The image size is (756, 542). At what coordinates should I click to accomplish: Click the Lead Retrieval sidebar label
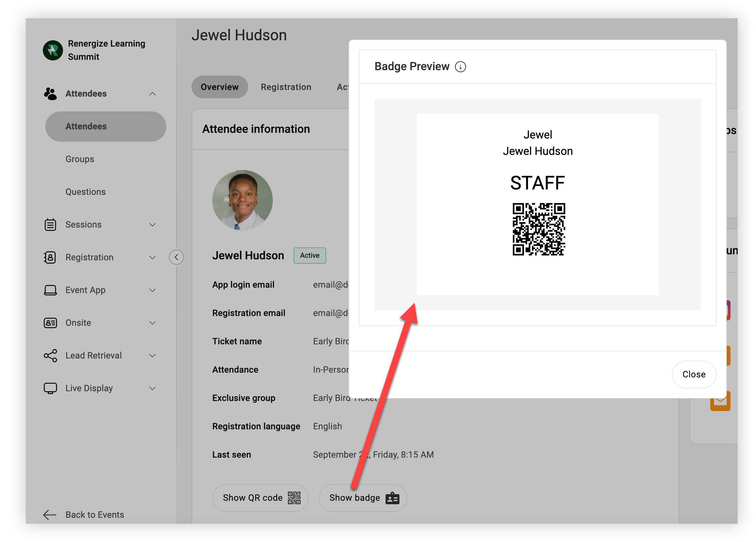click(94, 355)
